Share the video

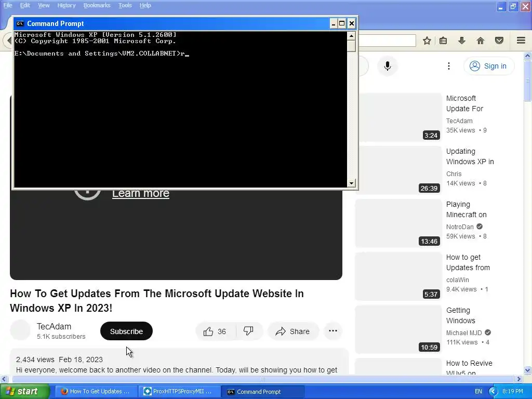[293, 331]
